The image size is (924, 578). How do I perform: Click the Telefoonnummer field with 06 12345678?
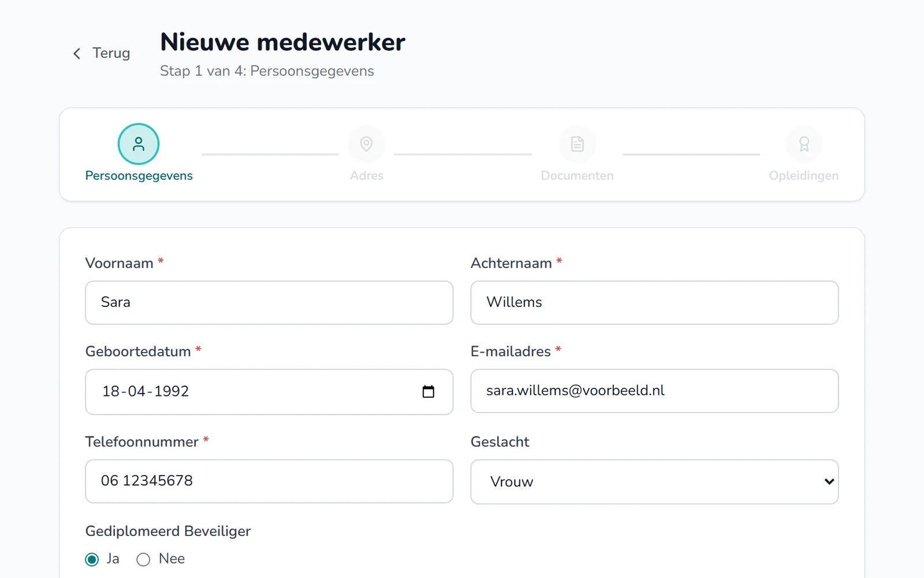pos(269,481)
